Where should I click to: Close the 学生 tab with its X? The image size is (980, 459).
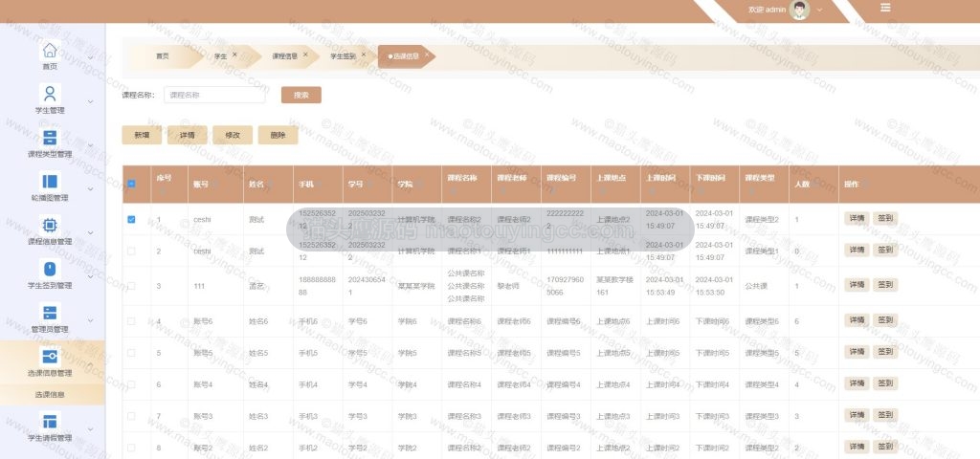(234, 55)
